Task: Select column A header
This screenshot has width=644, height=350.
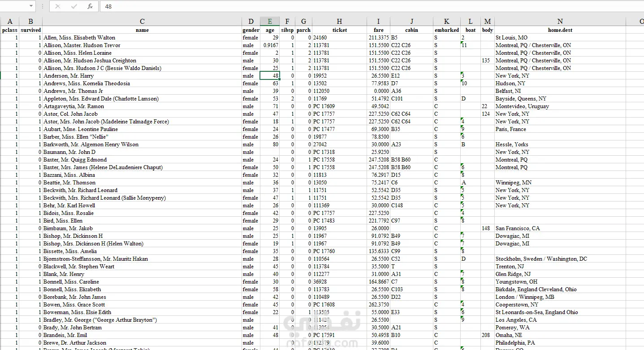Action: coord(10,21)
